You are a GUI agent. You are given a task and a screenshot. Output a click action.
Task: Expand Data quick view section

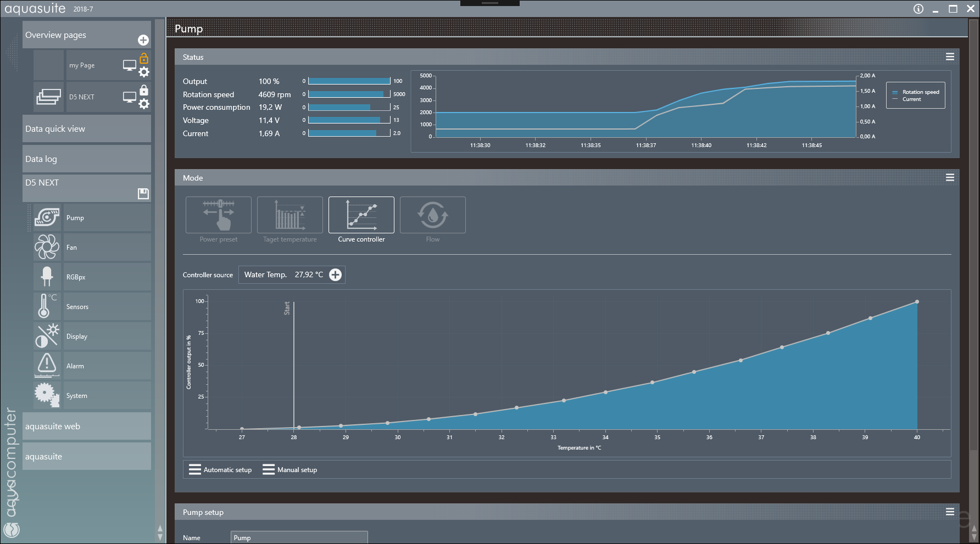(87, 129)
